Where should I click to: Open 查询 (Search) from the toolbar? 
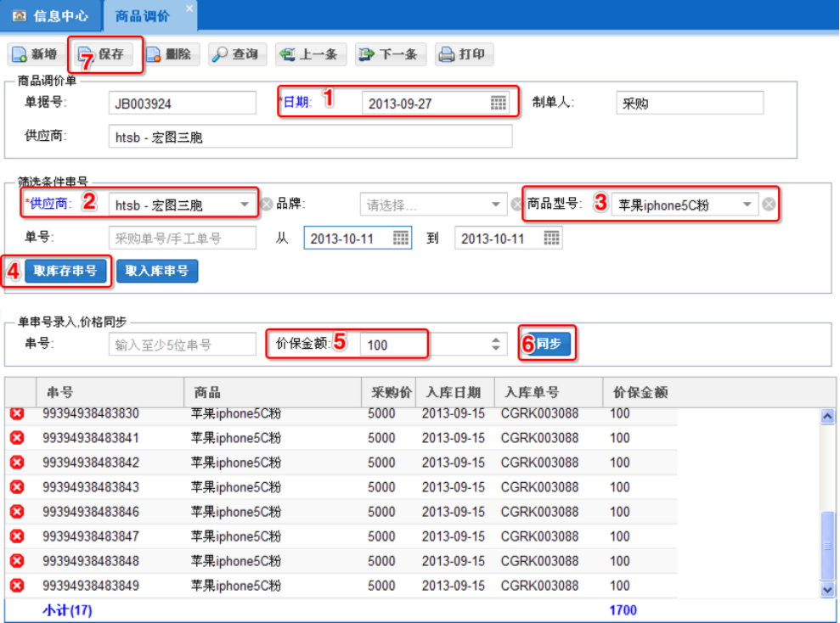(236, 54)
